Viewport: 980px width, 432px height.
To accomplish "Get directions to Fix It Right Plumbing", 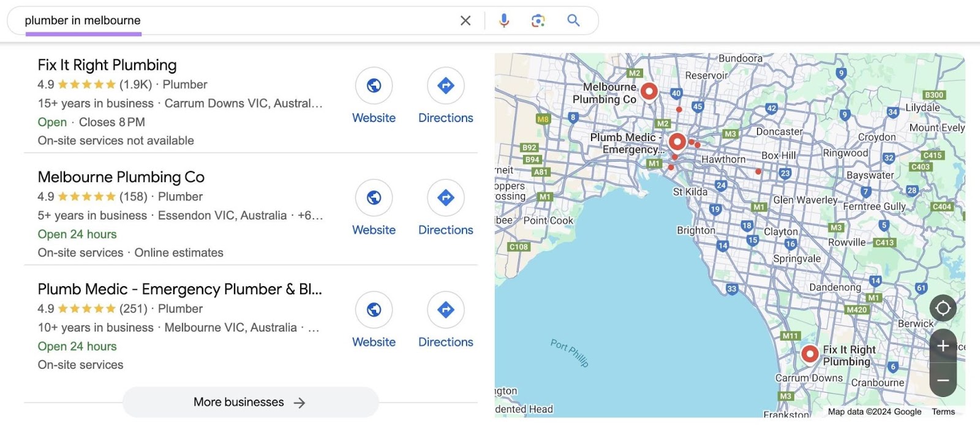I will (446, 86).
